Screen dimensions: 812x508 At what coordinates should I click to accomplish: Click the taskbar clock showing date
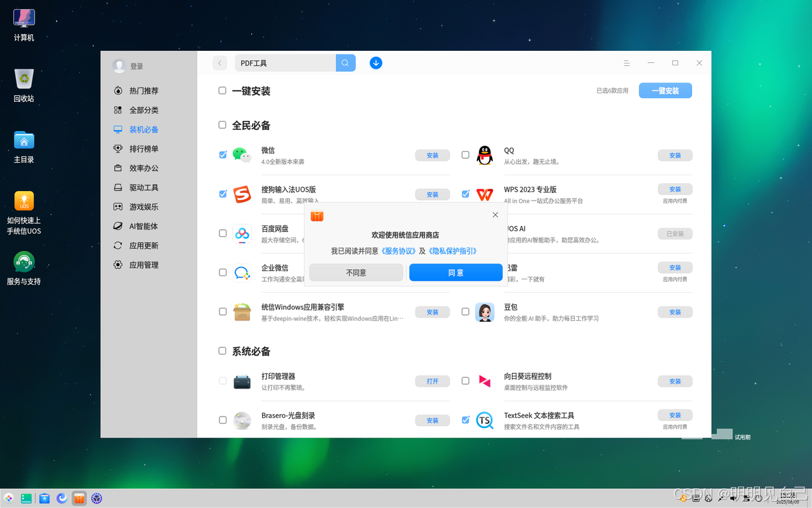pyautogui.click(x=787, y=498)
